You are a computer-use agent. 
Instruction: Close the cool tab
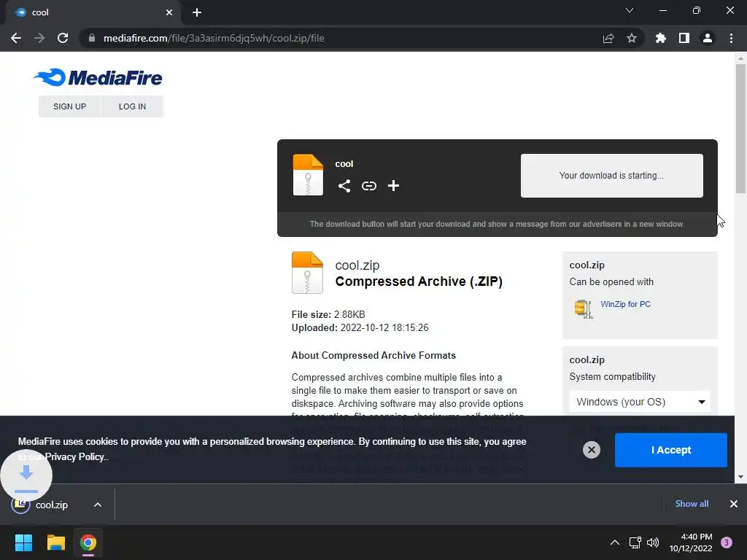pyautogui.click(x=169, y=12)
